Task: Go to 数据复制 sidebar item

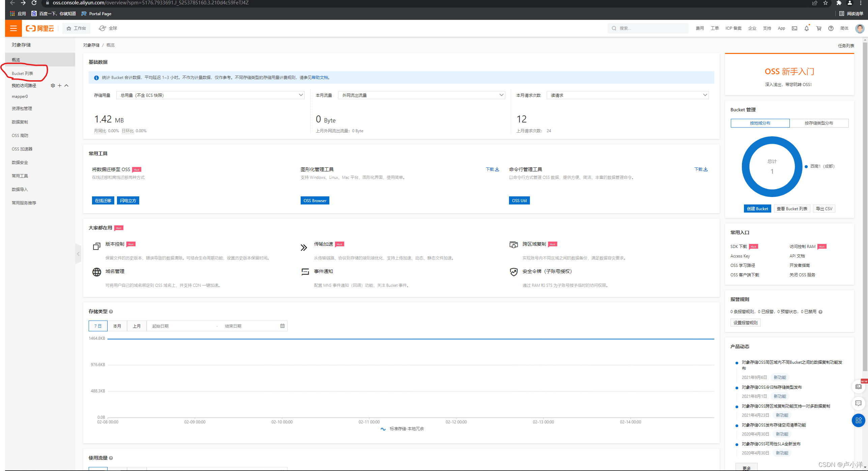Action: tap(20, 122)
